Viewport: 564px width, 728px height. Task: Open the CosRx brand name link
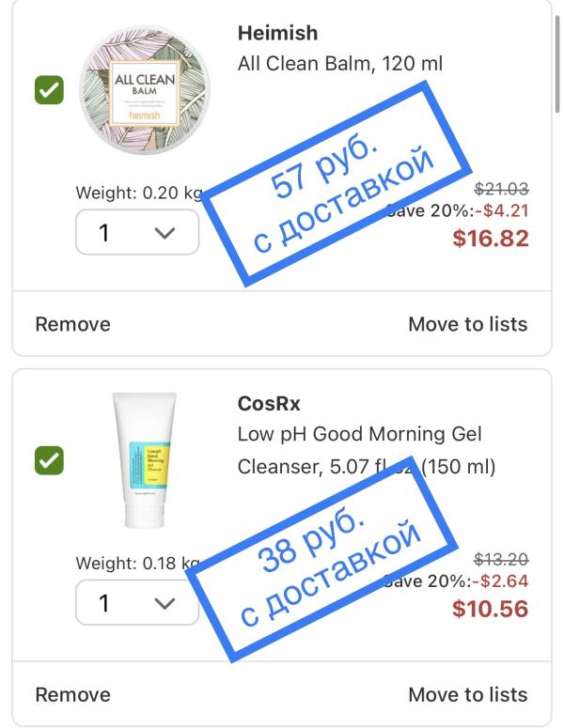[270, 404]
